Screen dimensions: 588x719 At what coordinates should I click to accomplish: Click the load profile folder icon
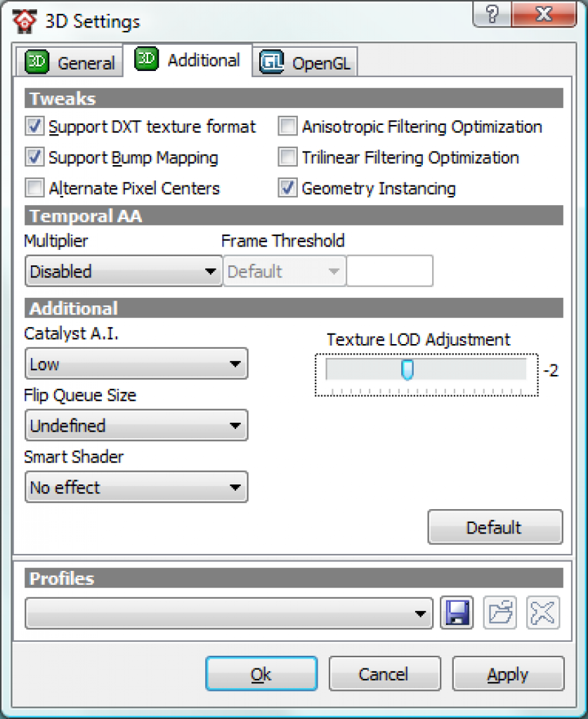point(500,612)
